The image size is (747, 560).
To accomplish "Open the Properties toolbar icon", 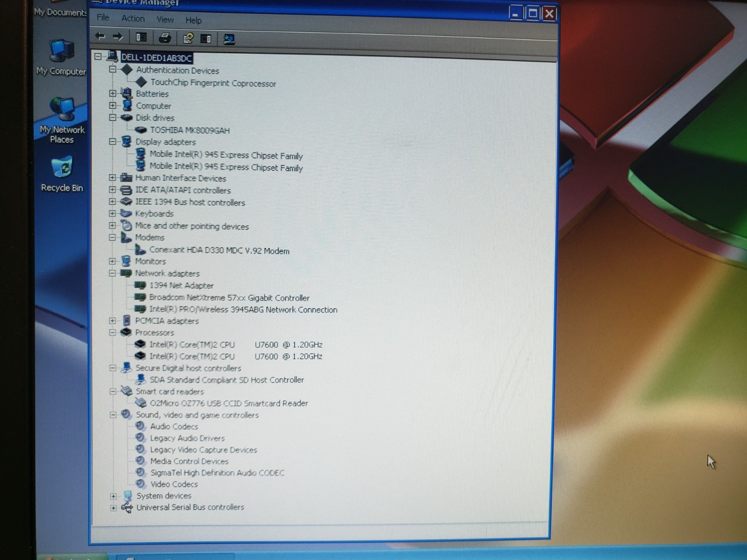I will pos(188,38).
